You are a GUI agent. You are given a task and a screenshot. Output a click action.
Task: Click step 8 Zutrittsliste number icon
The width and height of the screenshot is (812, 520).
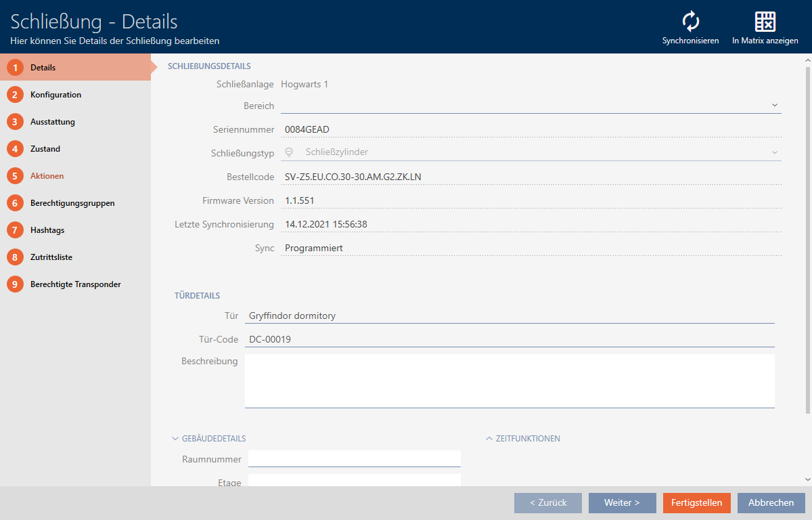[16, 257]
